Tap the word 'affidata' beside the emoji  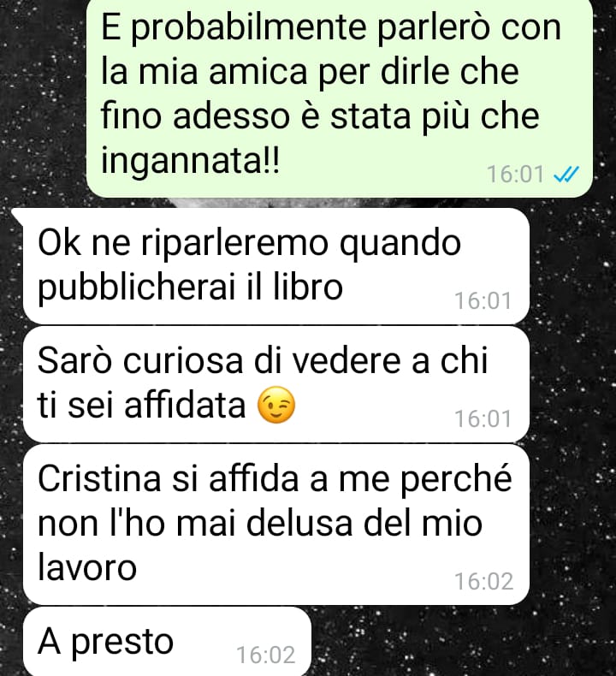click(x=185, y=405)
